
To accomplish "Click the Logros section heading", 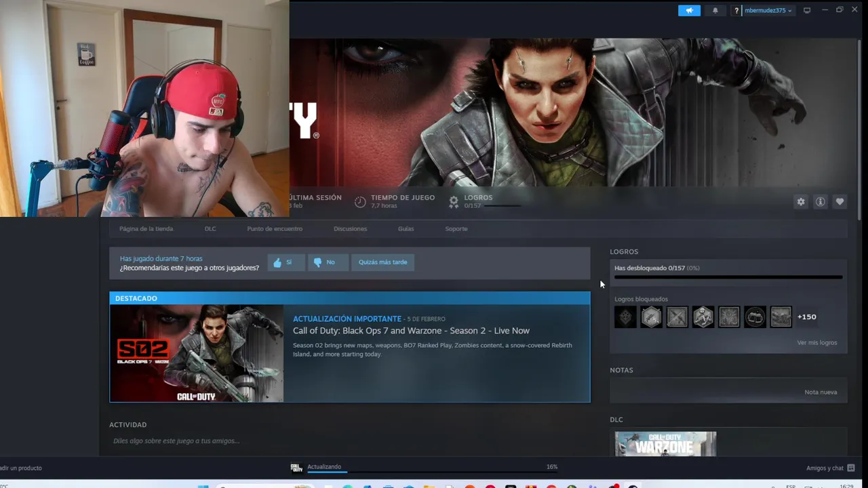I will [x=624, y=251].
